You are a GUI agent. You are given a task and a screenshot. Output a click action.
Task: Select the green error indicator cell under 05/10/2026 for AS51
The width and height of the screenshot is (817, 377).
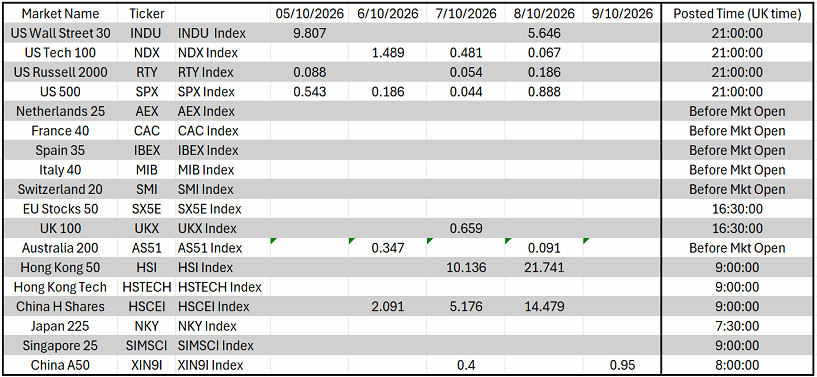coord(310,248)
